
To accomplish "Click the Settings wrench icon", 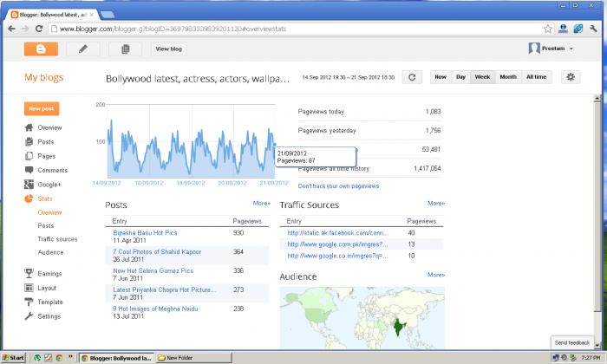I will (x=29, y=316).
